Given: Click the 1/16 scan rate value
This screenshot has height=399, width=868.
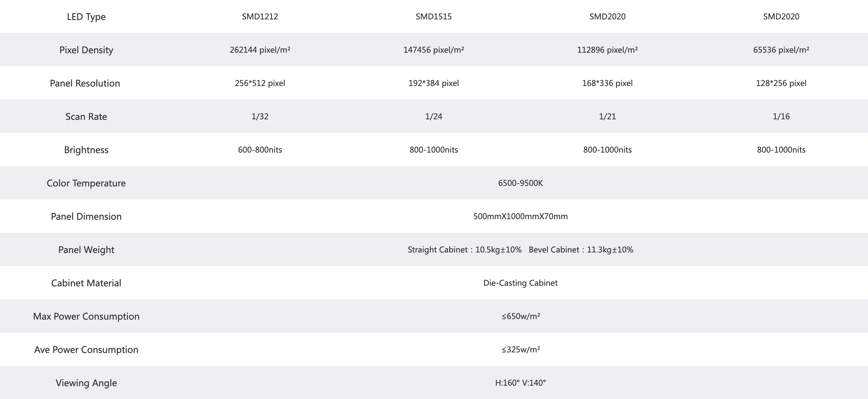Looking at the screenshot, I should 781,116.
